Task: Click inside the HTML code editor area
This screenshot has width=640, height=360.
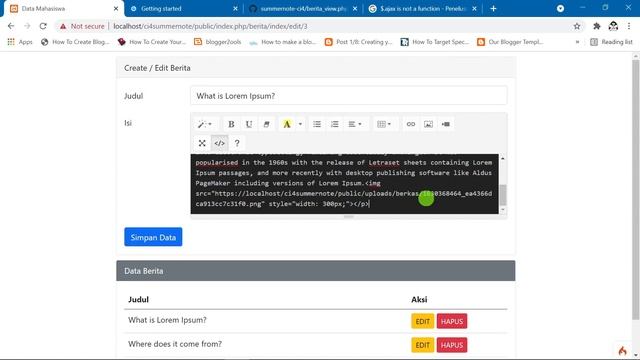Action: point(344,184)
